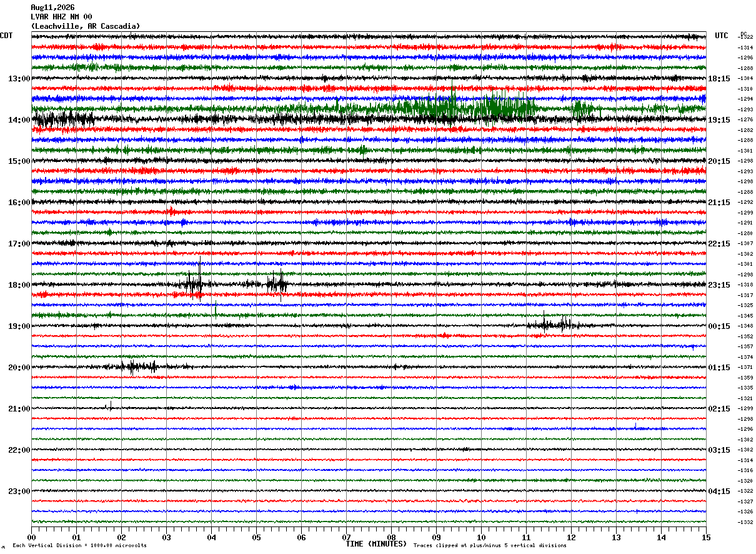Image resolution: width=756 pixels, height=554 pixels.
Task: Click the "CDT" axis label
Action: click(6, 36)
